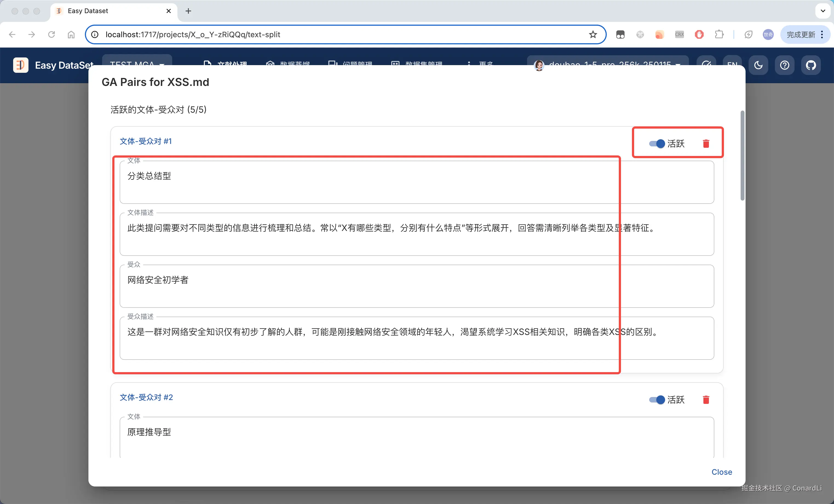Screen dimensions: 834x504
Task: Switch to dark mode moon icon
Action: 758,65
